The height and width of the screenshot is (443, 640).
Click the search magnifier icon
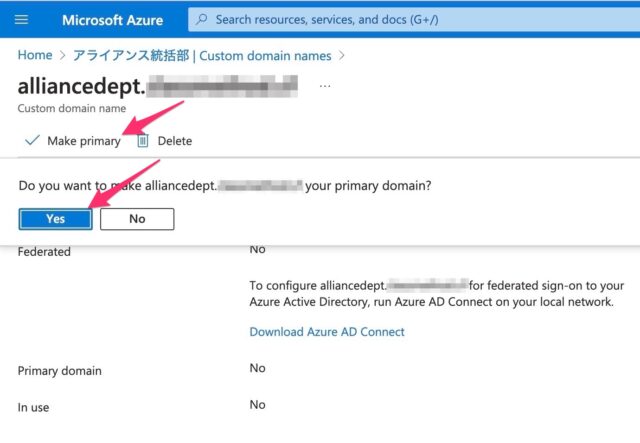[x=202, y=19]
